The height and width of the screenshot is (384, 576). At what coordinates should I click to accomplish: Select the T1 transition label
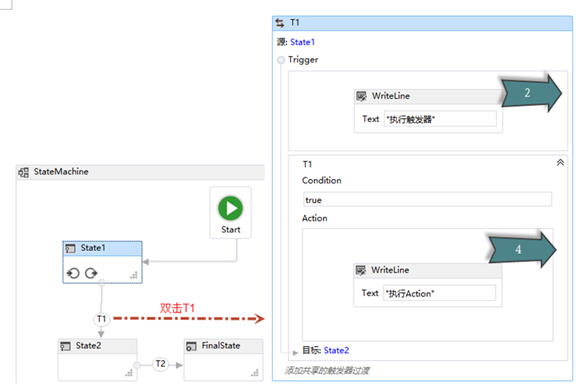point(101,319)
